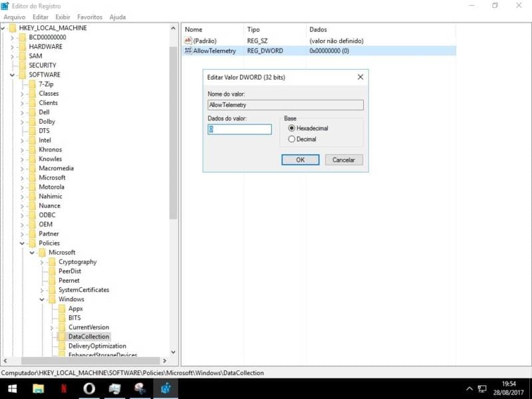This screenshot has height=399, width=532.
Task: Collapse the Policies key
Action: tap(23, 243)
